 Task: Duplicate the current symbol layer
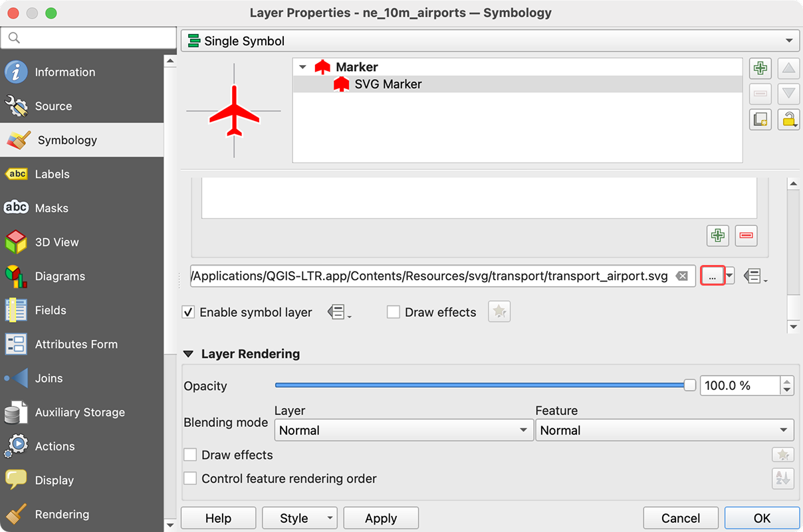coord(760,120)
